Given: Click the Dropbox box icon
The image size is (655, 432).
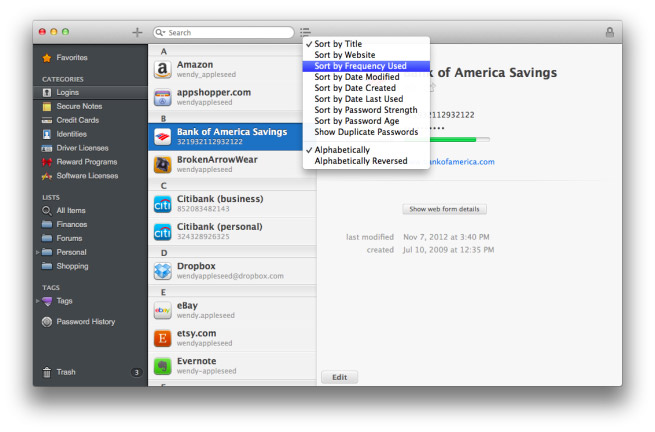Looking at the screenshot, I should click(x=162, y=271).
